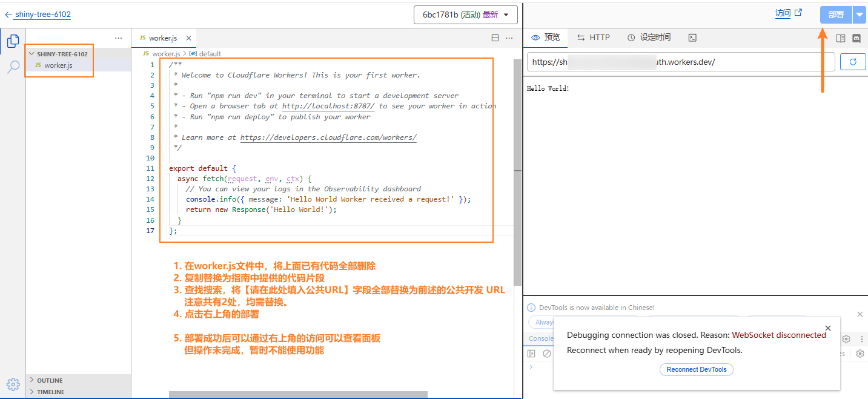Open the Explorer files icon in activity bar
This screenshot has width=868, height=399.
[x=13, y=41]
